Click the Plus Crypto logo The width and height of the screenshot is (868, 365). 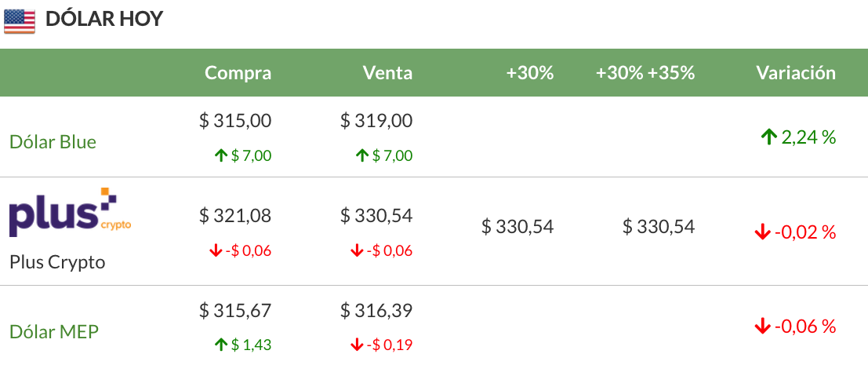coord(69,213)
